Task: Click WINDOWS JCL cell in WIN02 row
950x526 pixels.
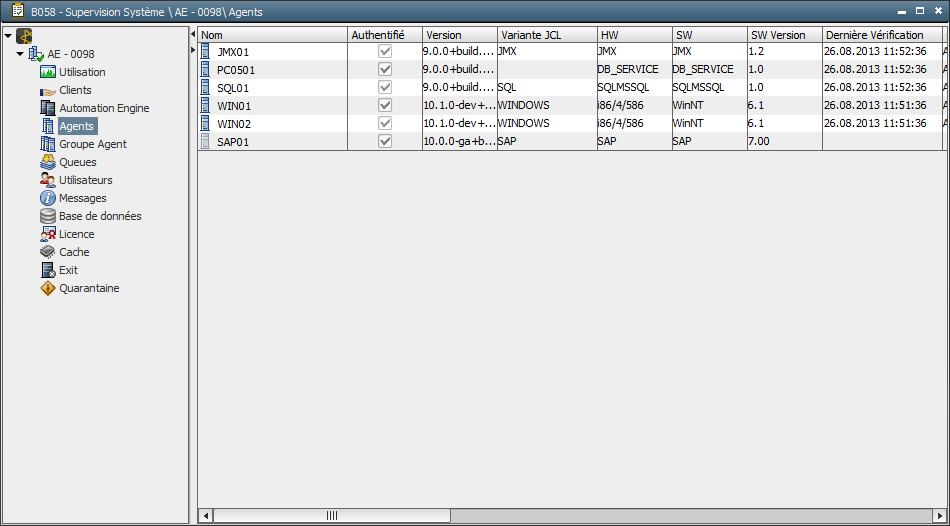Action: [x=547, y=124]
